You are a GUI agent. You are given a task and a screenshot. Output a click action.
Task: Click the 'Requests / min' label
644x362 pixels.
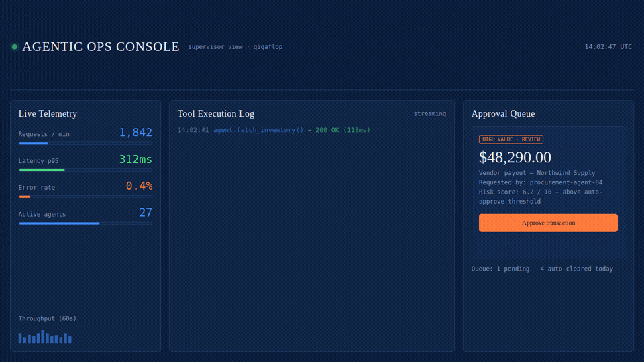tap(44, 134)
